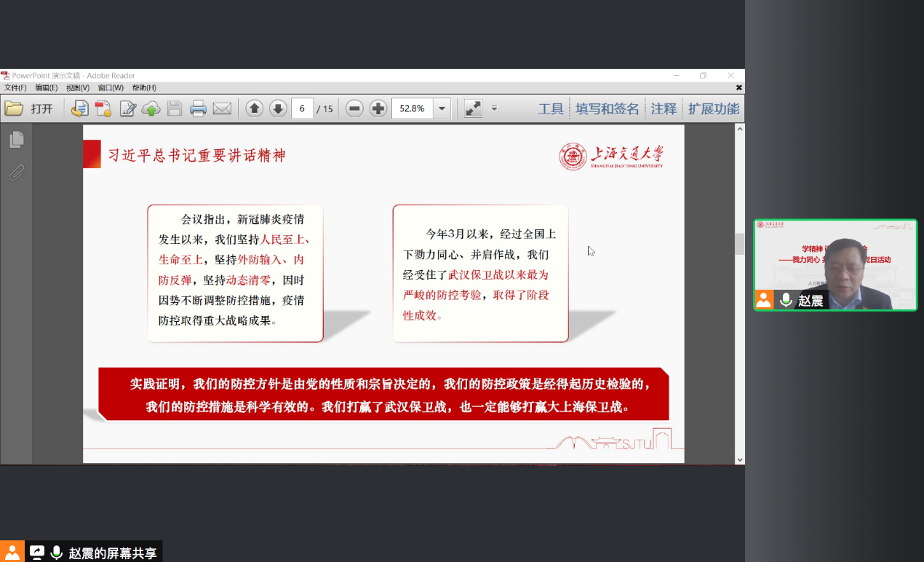Click the orange person icon in the bottom sharing bar
This screenshot has width=924, height=562.
click(12, 553)
